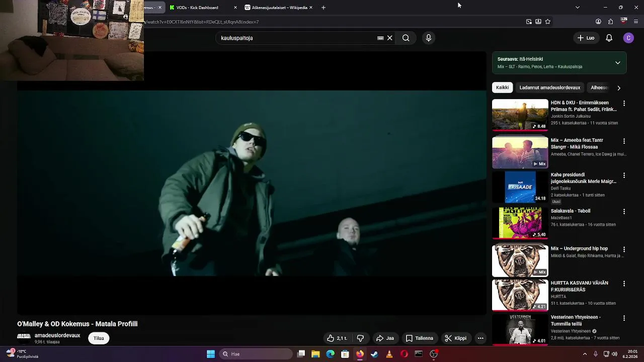Click the kauluspaitoja search field

[297, 38]
